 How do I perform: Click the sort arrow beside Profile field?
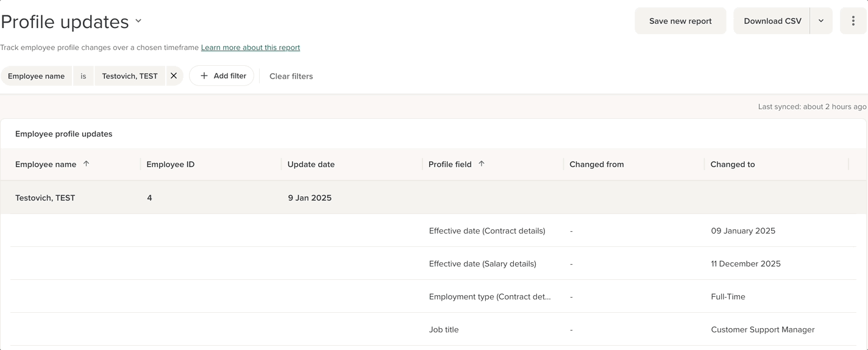(482, 164)
